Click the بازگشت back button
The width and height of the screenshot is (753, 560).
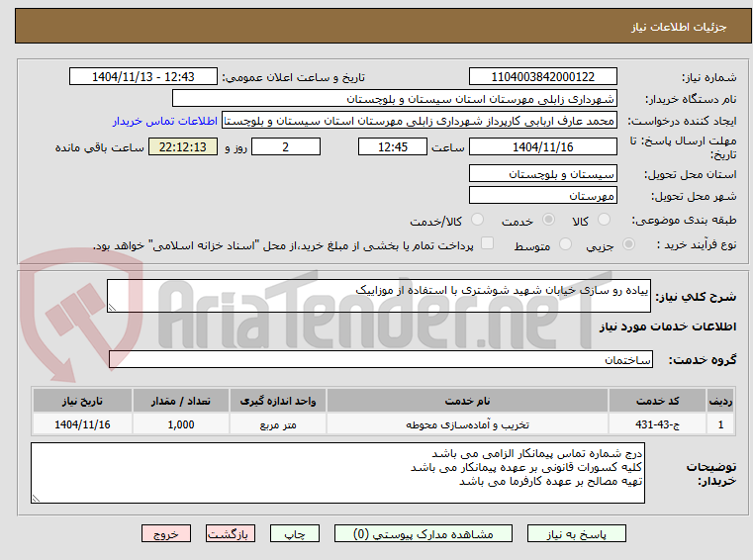pos(230,533)
